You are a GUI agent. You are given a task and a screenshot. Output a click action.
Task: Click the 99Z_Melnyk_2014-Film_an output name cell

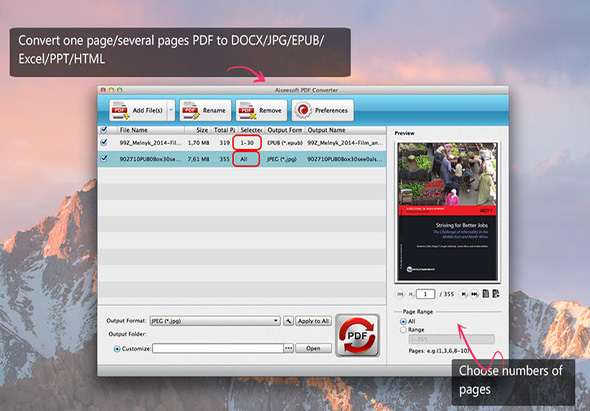click(x=345, y=143)
